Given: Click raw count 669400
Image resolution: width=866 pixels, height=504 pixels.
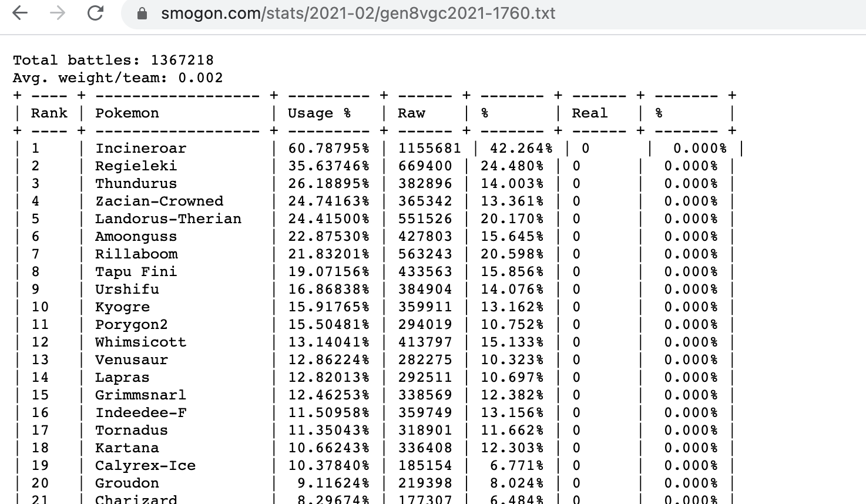Looking at the screenshot, I should coord(425,166).
